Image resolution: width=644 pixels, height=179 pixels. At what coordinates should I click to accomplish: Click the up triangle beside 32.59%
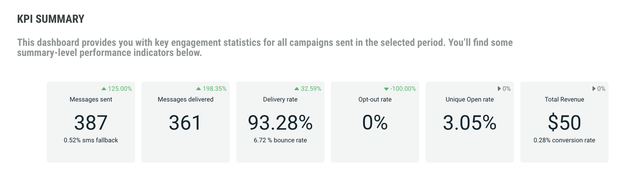click(x=296, y=89)
